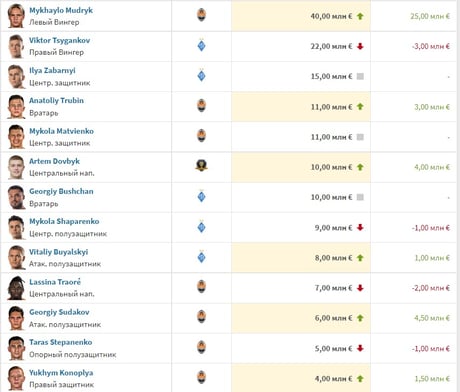The height and width of the screenshot is (392, 460).
Task: Click Ilya Zabarnyi's portrait thumbnail
Action: 16,77
